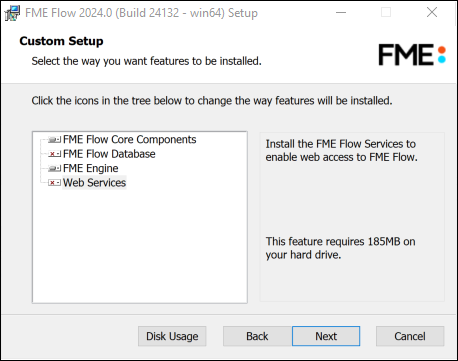Image resolution: width=458 pixels, height=361 pixels.
Task: Close the Setup window with the X
Action: (x=432, y=13)
